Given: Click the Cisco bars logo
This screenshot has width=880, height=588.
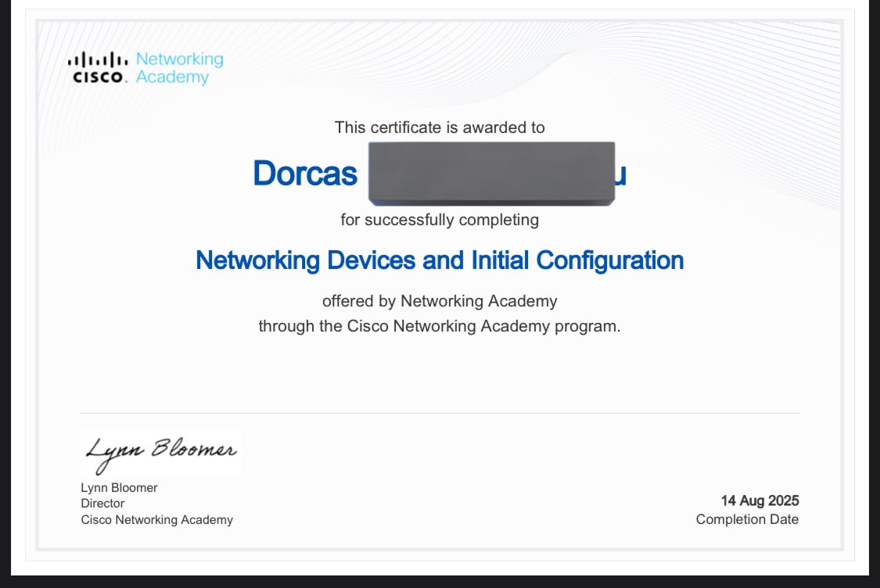Looking at the screenshot, I should click(x=98, y=67).
